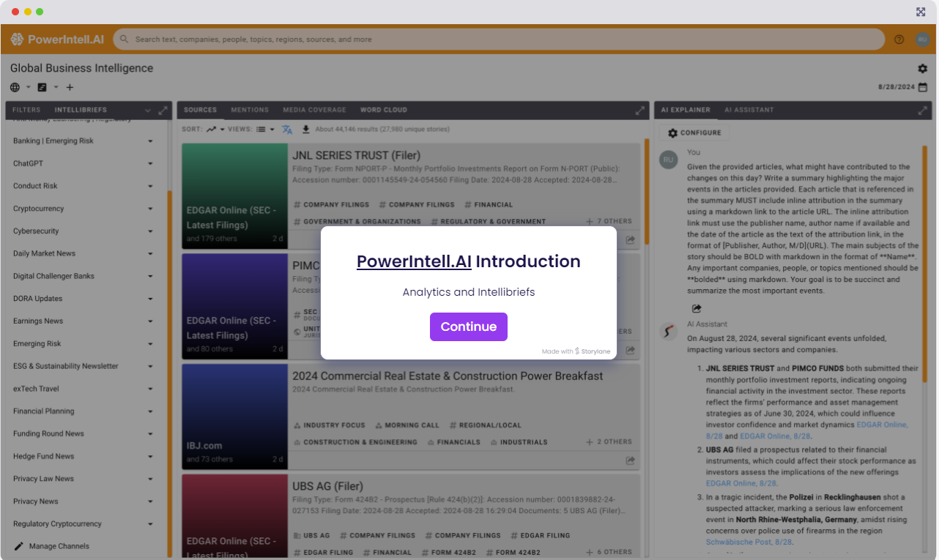Image resolution: width=939 pixels, height=560 pixels.
Task: Share the PIMCO article using its share icon
Action: coord(630,350)
